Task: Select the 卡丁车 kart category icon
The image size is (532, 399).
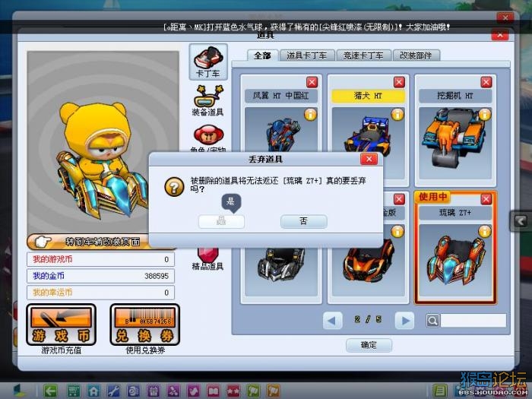Action: [x=208, y=62]
